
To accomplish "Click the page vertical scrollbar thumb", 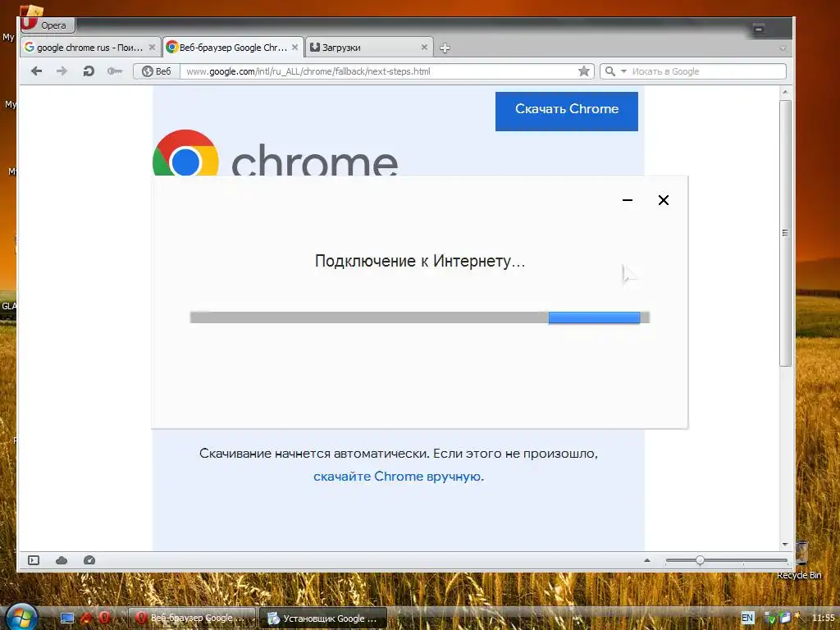I will pos(785,233).
